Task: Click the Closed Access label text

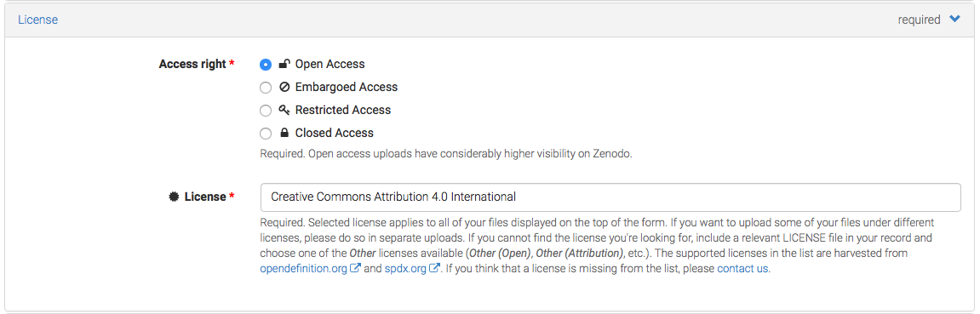Action: [x=335, y=133]
